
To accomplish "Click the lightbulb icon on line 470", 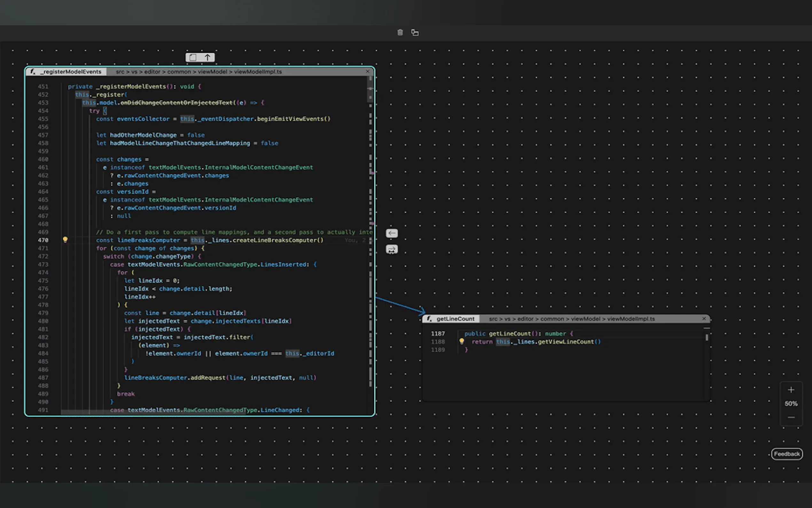I will click(65, 240).
